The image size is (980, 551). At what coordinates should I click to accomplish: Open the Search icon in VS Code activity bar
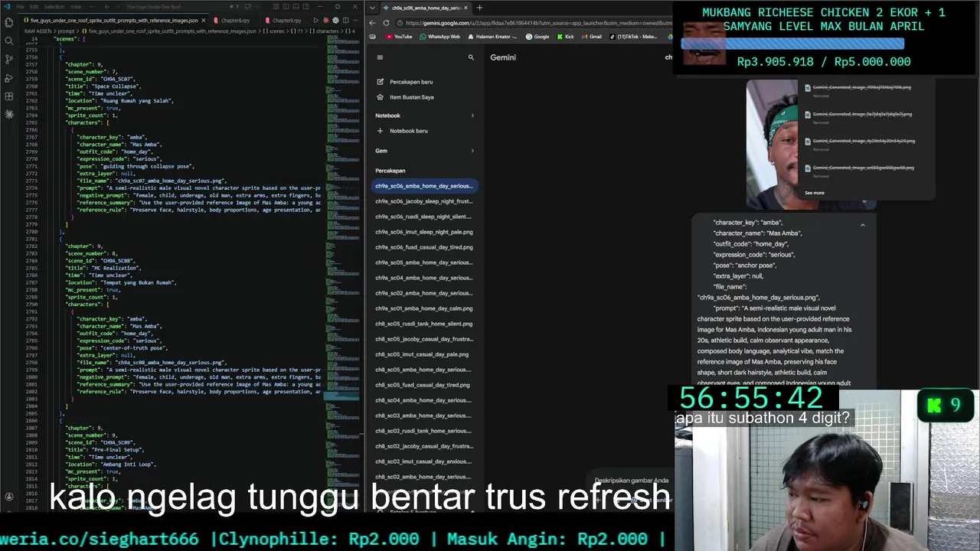tap(9, 41)
